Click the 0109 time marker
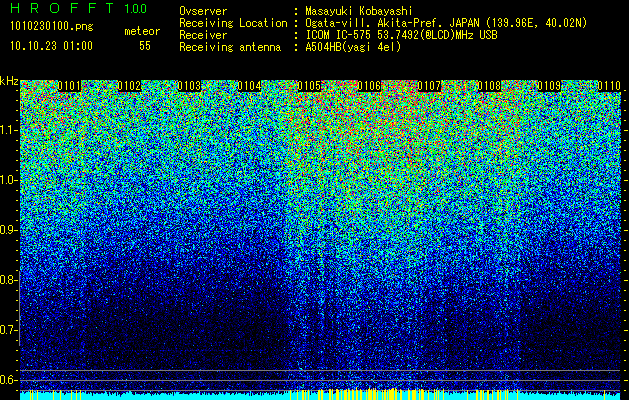629x400 pixels. pyautogui.click(x=549, y=86)
